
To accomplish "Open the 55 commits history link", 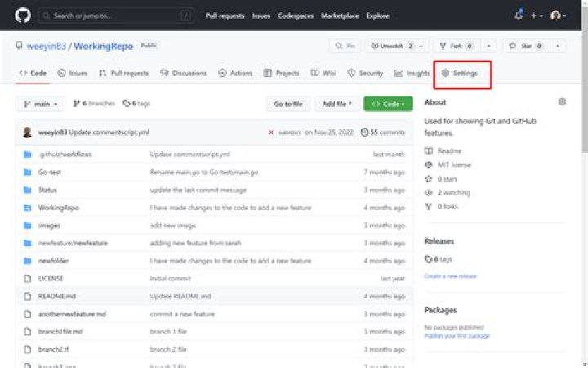I will (383, 132).
